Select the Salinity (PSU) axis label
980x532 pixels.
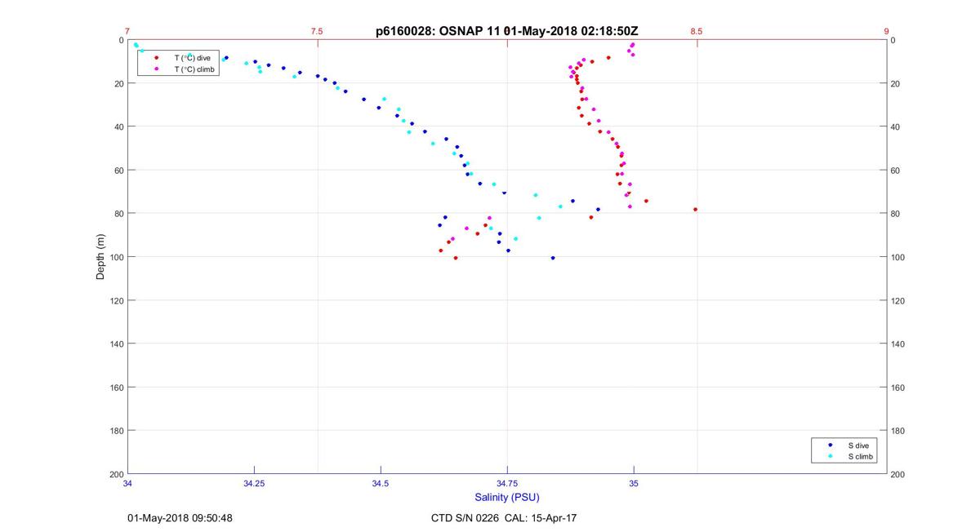click(x=506, y=497)
